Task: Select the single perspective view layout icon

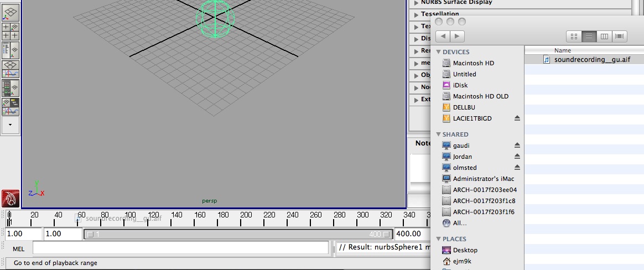Action: click(x=11, y=12)
